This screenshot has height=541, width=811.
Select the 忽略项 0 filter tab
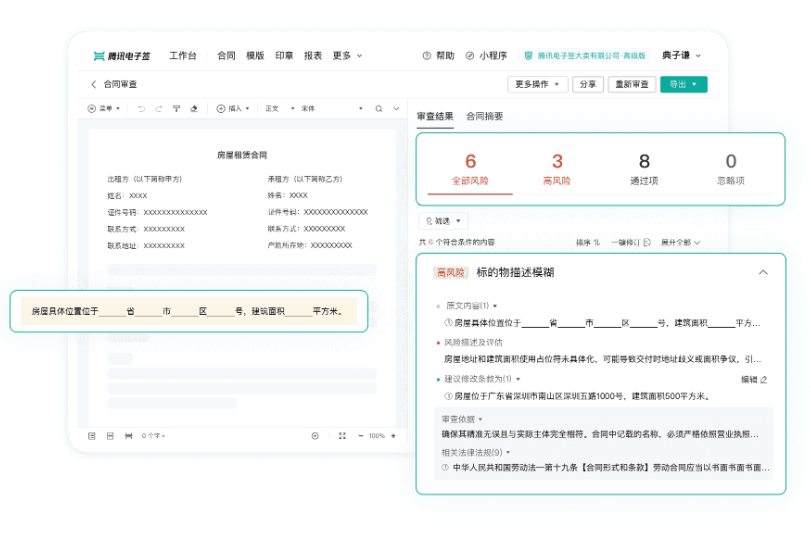[731, 170]
